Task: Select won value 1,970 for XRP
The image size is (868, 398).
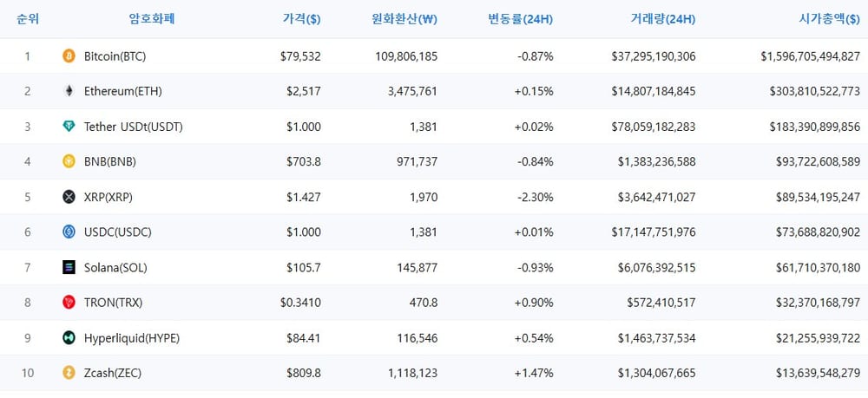Action: click(424, 198)
